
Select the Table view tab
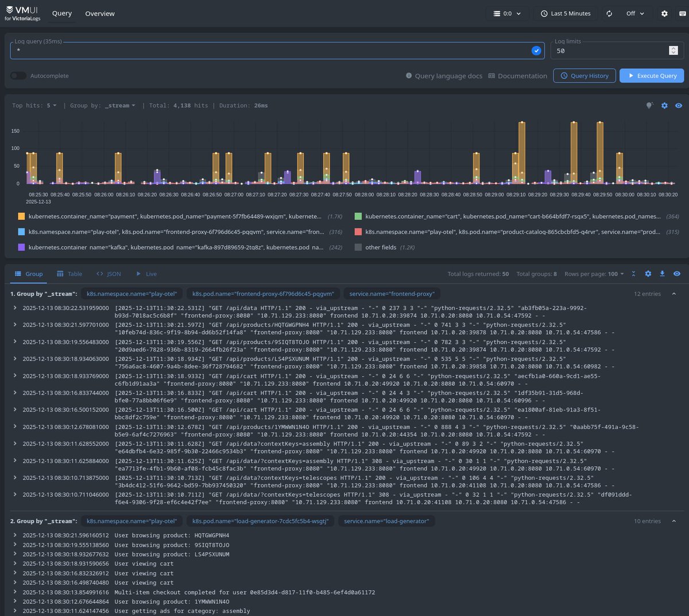[69, 274]
